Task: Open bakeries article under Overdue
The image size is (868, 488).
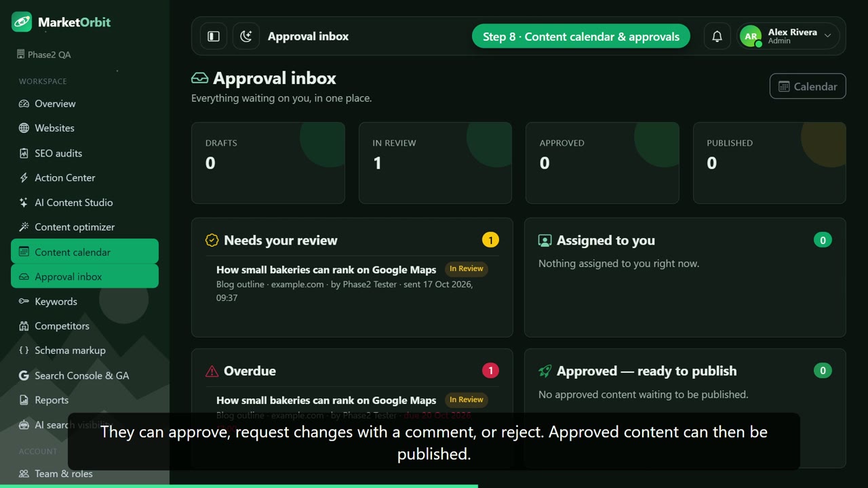Action: 326,401
